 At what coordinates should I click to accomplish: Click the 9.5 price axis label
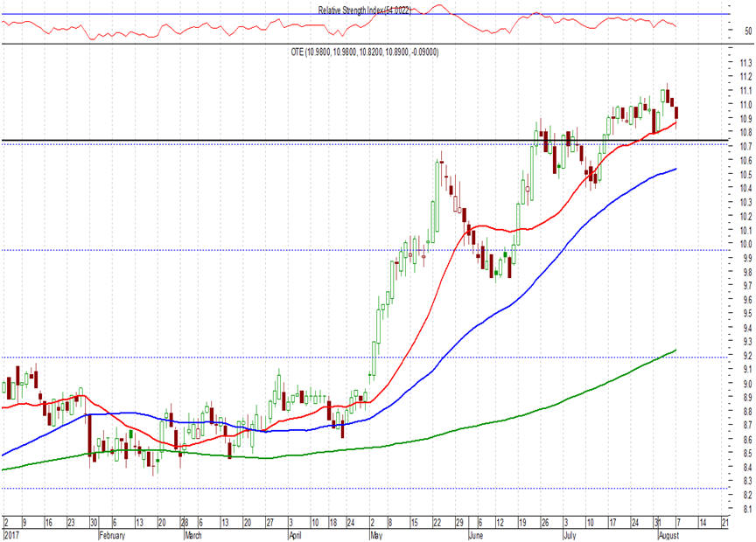coord(747,314)
